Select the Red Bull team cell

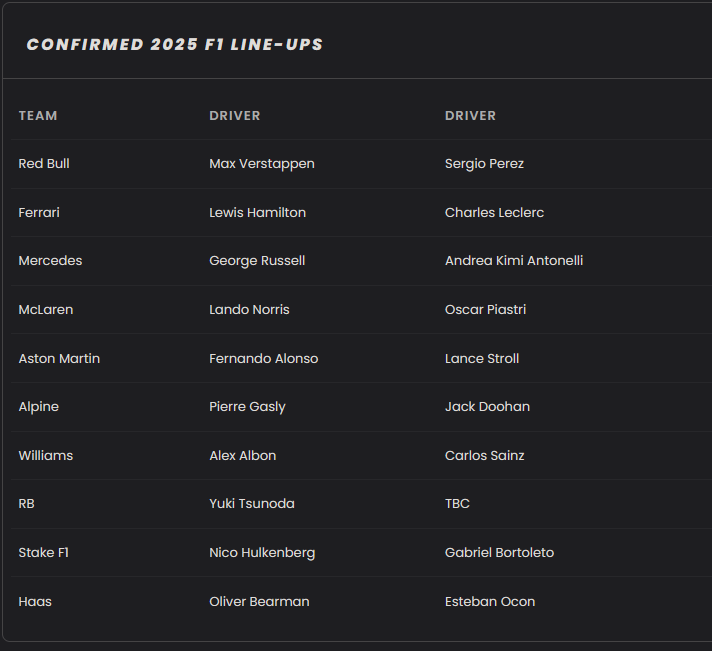coord(44,163)
